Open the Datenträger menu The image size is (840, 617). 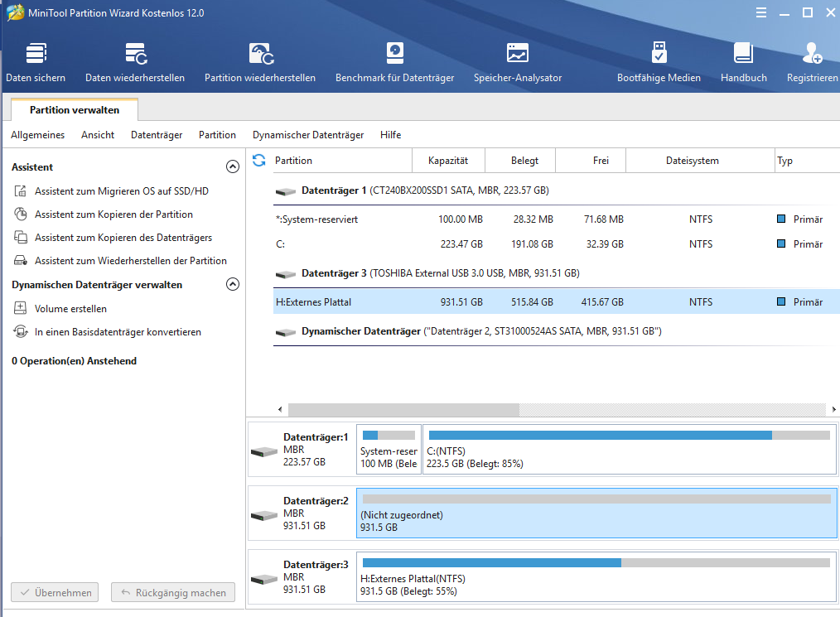[157, 135]
